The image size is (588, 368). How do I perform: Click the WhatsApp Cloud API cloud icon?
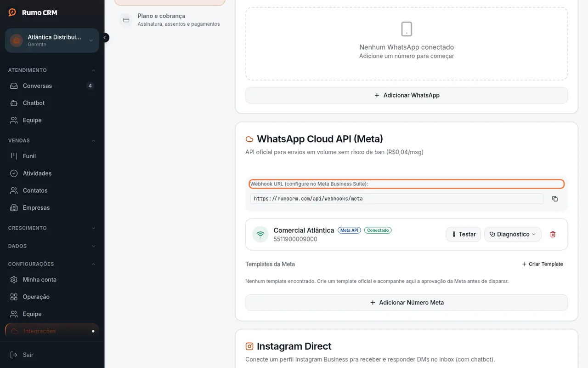coord(249,139)
